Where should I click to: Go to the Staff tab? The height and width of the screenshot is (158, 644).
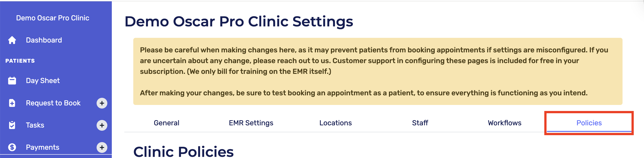click(x=420, y=123)
